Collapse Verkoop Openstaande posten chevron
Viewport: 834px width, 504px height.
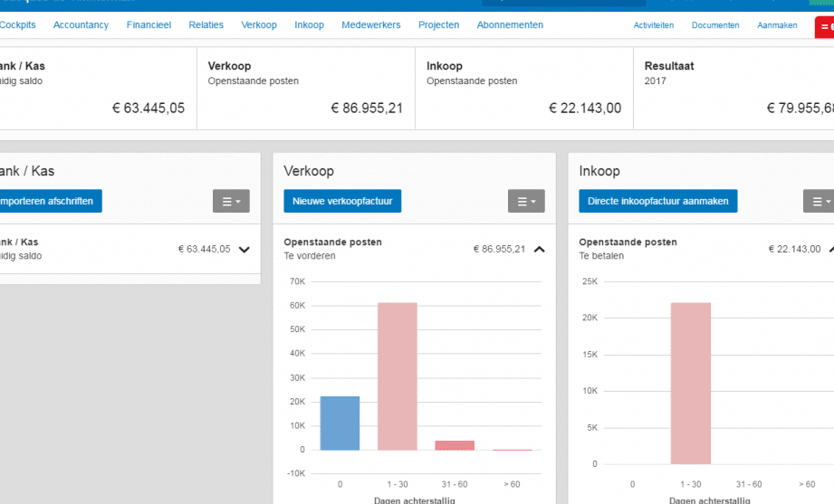coord(540,250)
